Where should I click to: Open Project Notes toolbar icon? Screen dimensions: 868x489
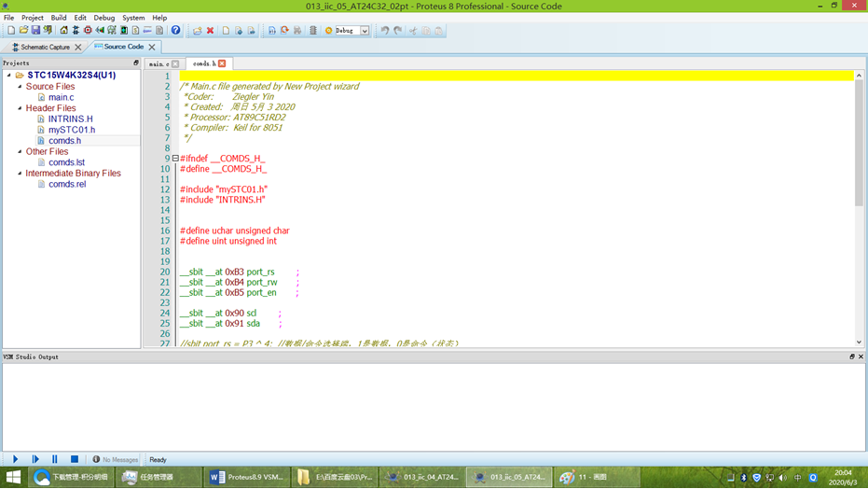(x=159, y=31)
